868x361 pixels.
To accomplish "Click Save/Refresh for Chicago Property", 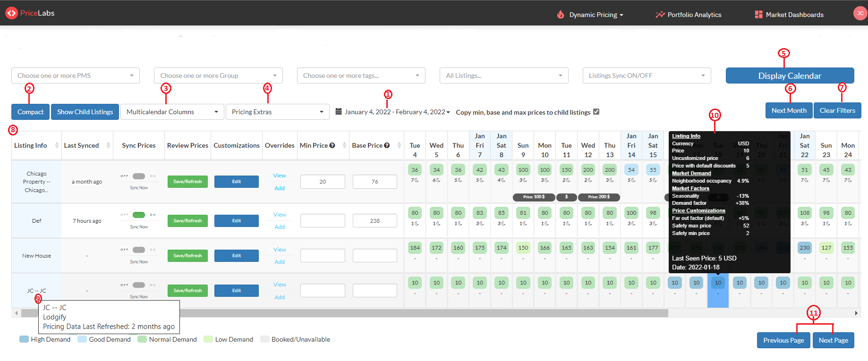I will (187, 182).
